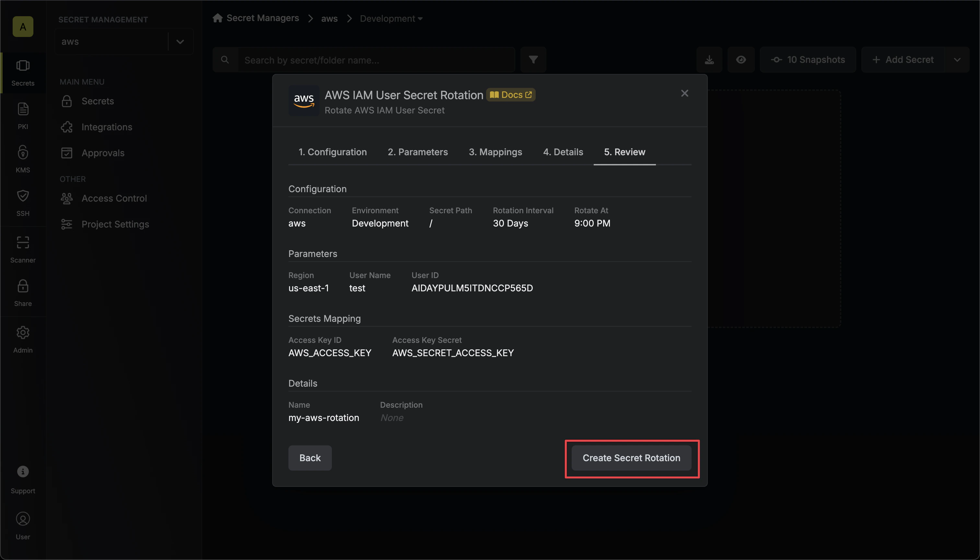Click Create Secret Rotation button
This screenshot has width=980, height=560.
[x=631, y=458]
